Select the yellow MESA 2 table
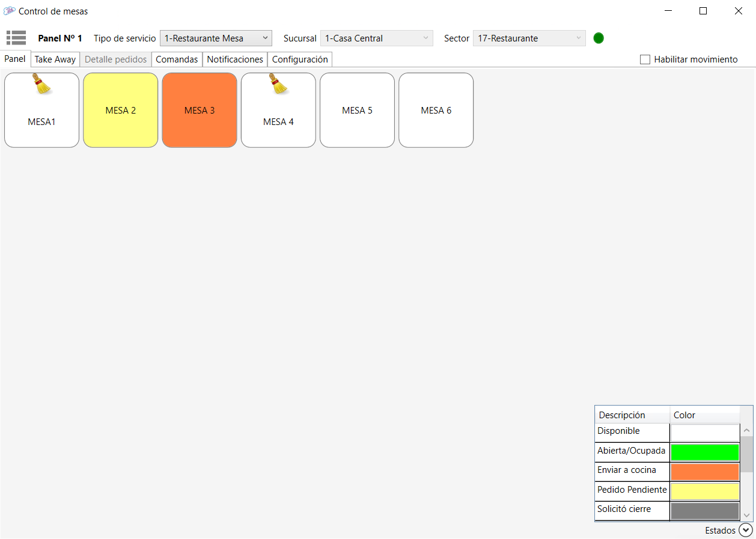 click(121, 111)
